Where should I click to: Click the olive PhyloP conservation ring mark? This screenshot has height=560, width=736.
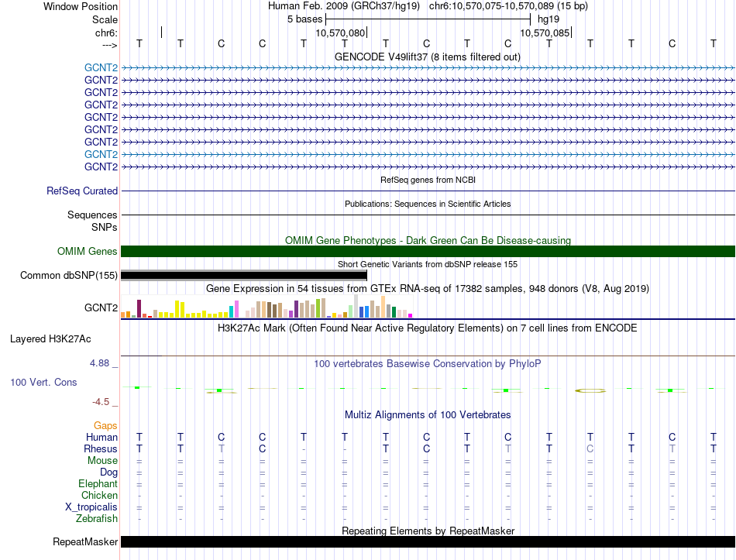pyautogui.click(x=590, y=390)
